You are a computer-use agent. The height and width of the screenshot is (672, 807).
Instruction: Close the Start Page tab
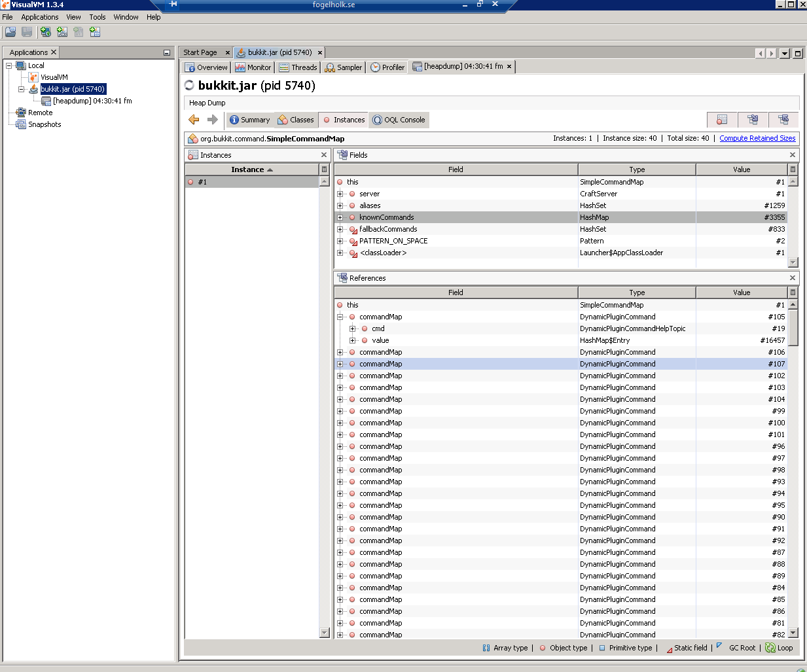coord(227,52)
